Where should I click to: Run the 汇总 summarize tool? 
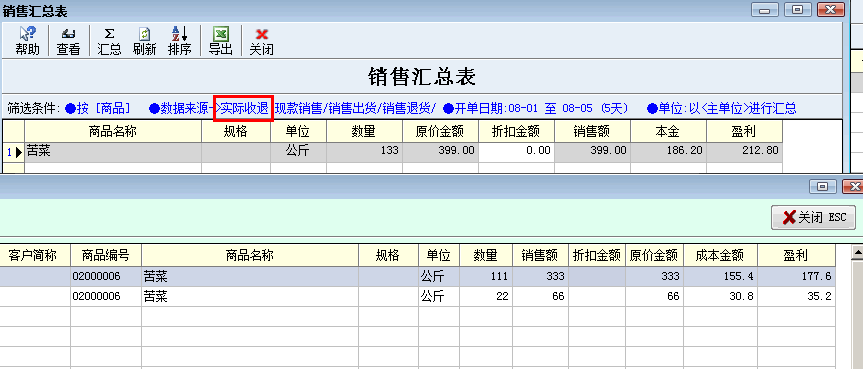click(x=109, y=41)
